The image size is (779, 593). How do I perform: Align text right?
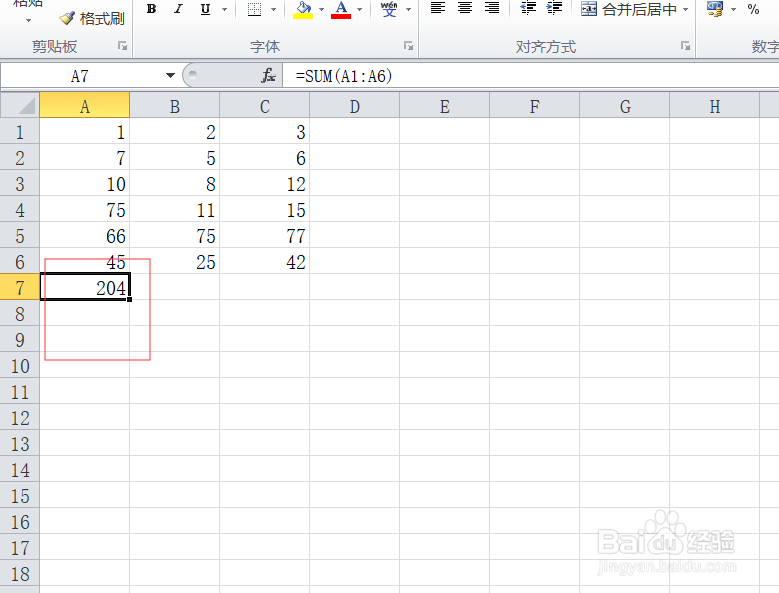tap(492, 8)
